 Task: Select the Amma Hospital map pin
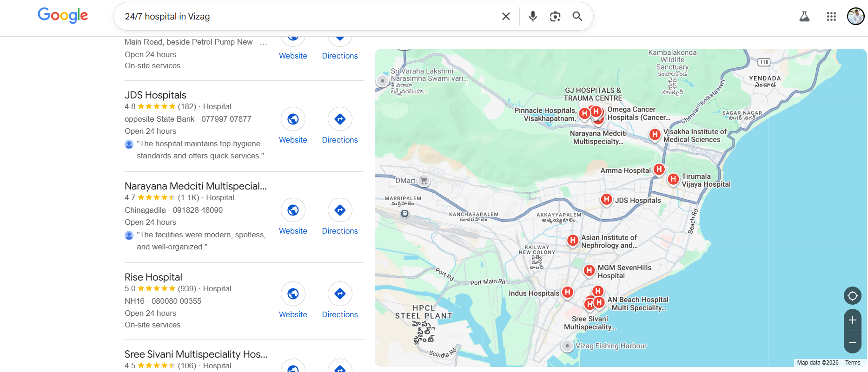(x=659, y=170)
